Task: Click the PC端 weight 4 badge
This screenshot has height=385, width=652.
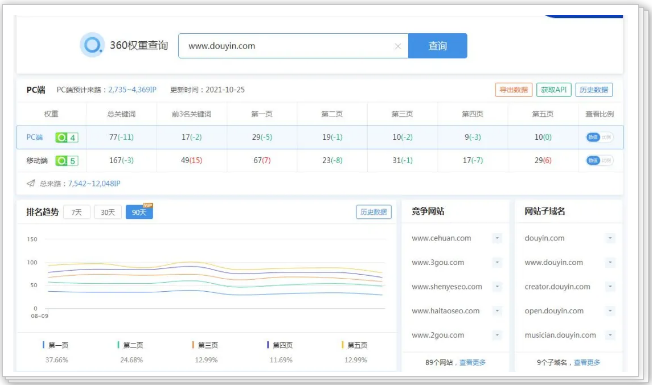Action: click(x=67, y=137)
